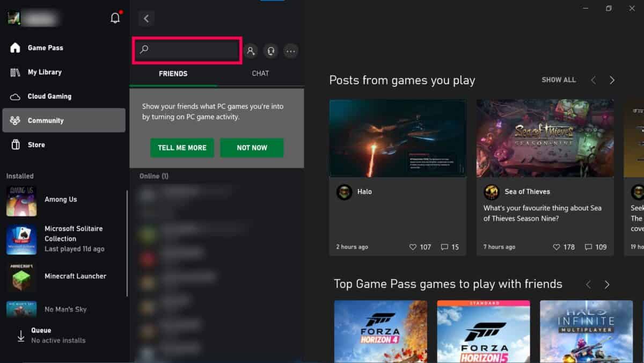Click the profile avatar at top left

tap(13, 18)
